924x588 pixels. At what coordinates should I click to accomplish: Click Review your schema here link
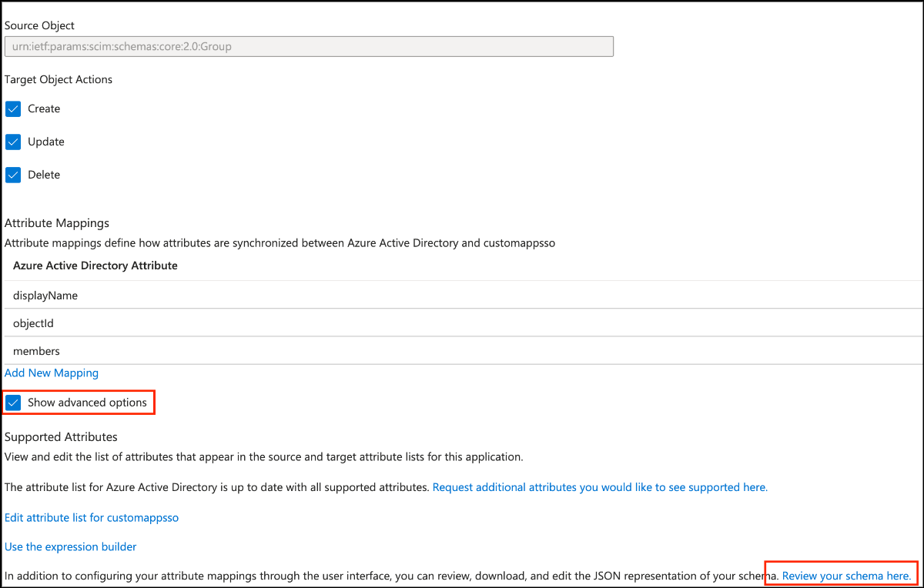[x=847, y=576]
